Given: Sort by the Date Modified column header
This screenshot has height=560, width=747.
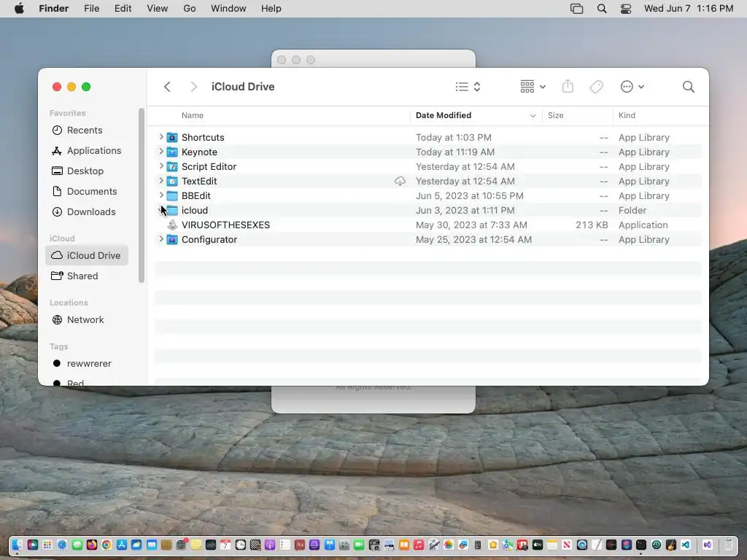Looking at the screenshot, I should coord(444,115).
